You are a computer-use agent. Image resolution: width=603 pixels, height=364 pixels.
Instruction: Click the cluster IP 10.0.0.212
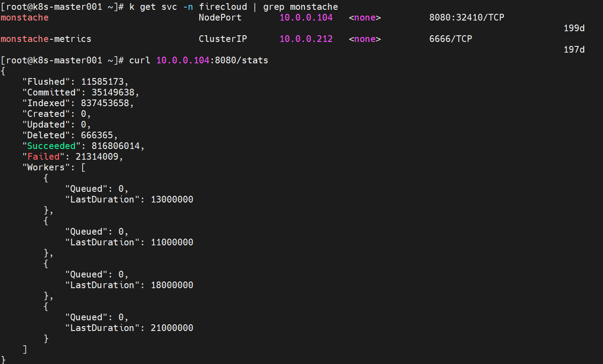coord(306,39)
